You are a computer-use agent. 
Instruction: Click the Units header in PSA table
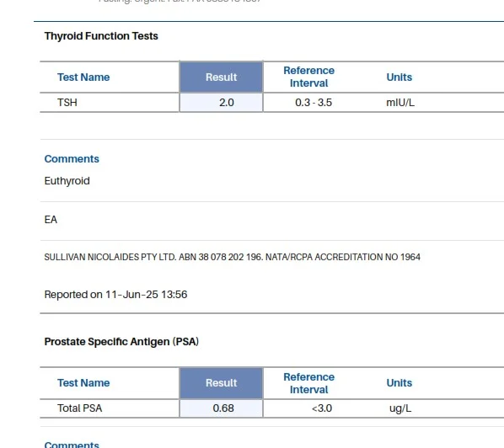(399, 383)
